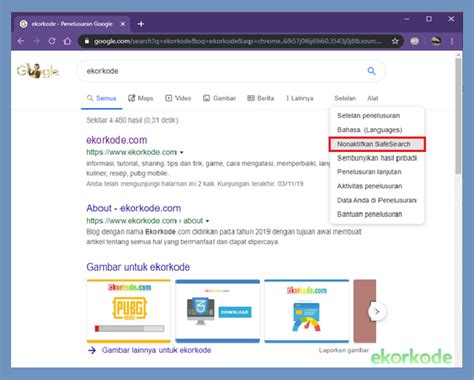The width and height of the screenshot is (474, 380).
Task: Show next images with carousel arrow
Action: [x=377, y=312]
